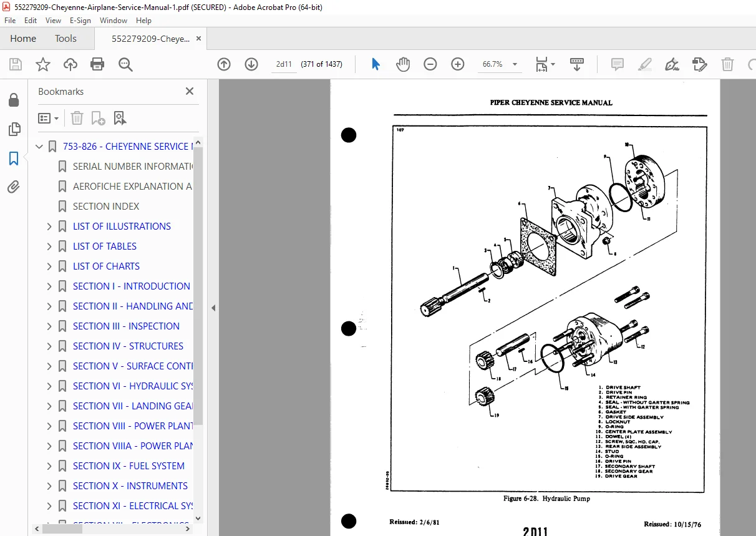Screen dimensions: 756x536
Task: Toggle the bookmarks panel ribbon icon
Action: [14, 158]
